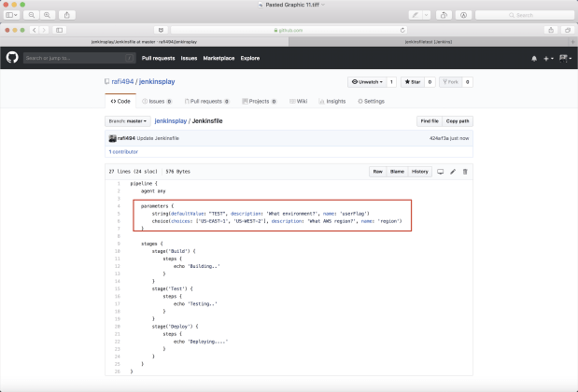
Task: Go forward in Safari
Action: 44,30
